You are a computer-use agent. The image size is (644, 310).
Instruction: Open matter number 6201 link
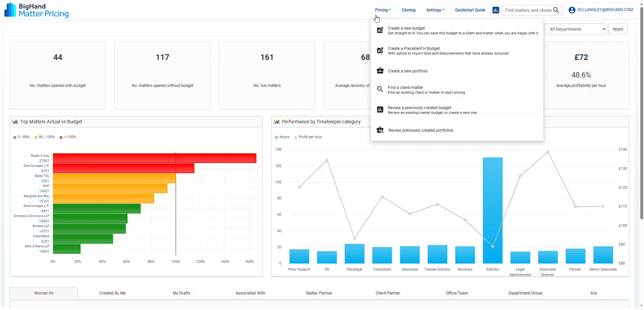pos(45,241)
